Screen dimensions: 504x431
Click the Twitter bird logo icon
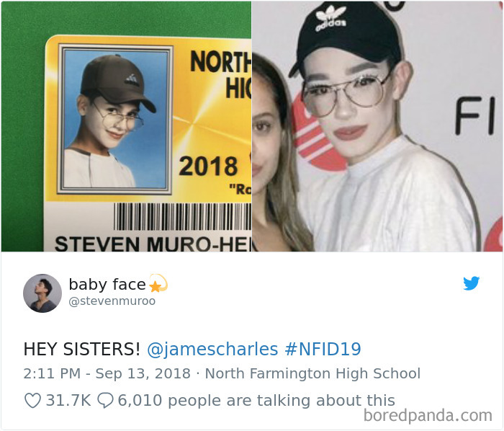pyautogui.click(x=471, y=283)
